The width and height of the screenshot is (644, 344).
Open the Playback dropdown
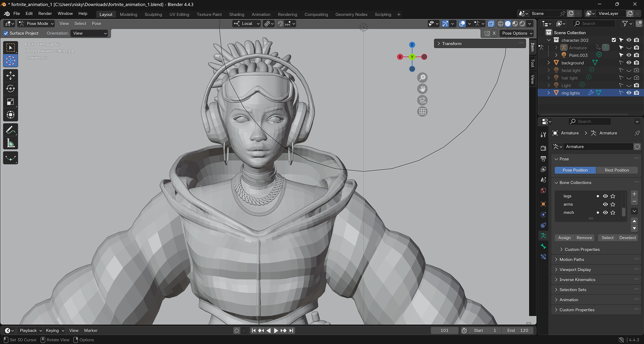coord(31,331)
